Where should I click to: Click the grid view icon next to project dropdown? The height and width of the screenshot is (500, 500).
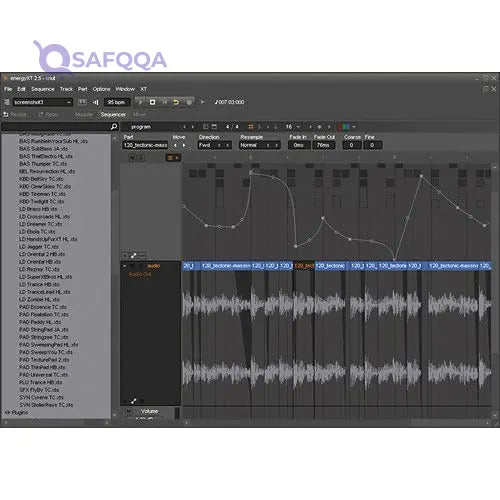[x=82, y=102]
